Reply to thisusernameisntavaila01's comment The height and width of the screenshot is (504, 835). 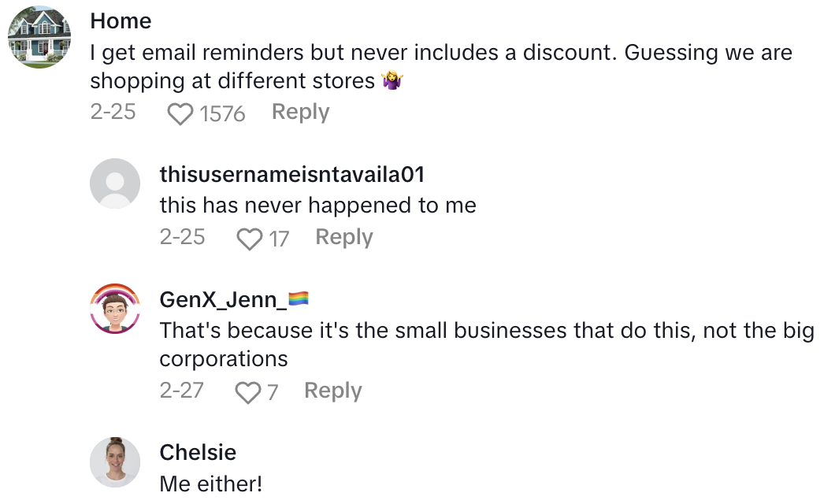point(343,237)
